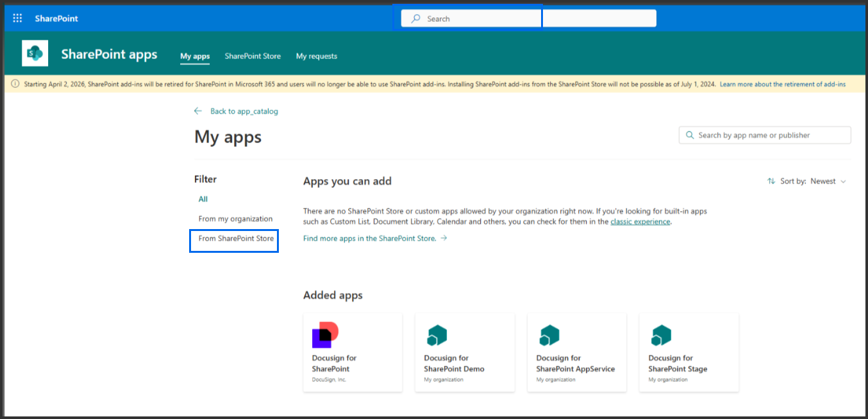Open the My requests tab
The image size is (868, 419).
pos(317,56)
